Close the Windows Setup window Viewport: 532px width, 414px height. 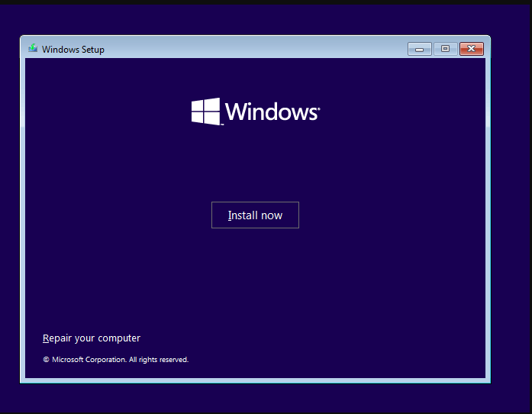point(471,49)
